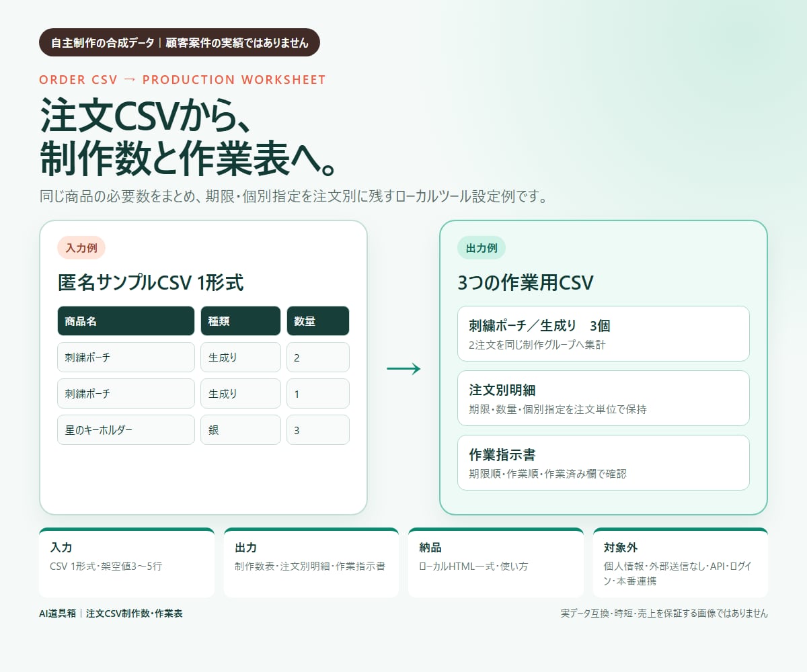Image resolution: width=807 pixels, height=672 pixels.
Task: Click the ローカルHTML一式・使い方 text
Action: pyautogui.click(x=473, y=566)
